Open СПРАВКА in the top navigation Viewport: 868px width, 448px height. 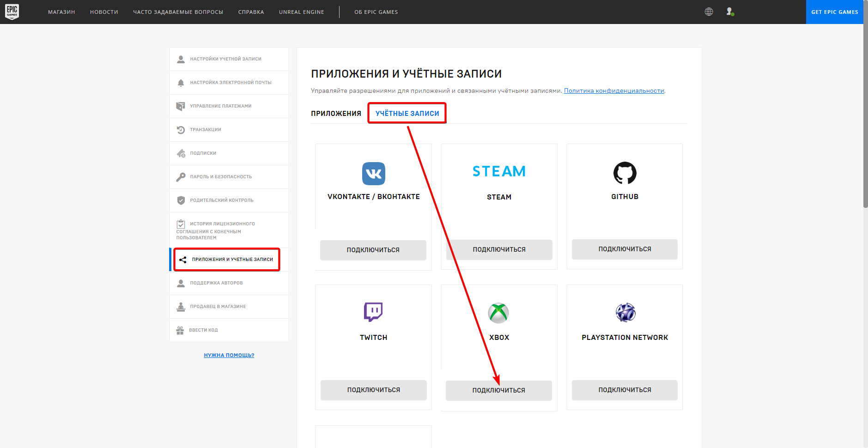[x=251, y=12]
